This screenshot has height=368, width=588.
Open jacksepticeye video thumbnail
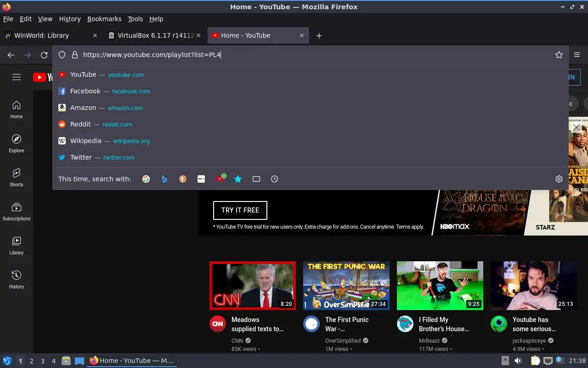[x=534, y=286]
